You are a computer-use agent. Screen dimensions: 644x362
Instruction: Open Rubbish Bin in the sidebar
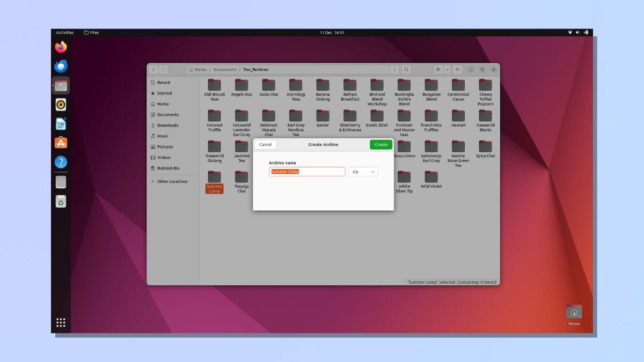(173, 168)
